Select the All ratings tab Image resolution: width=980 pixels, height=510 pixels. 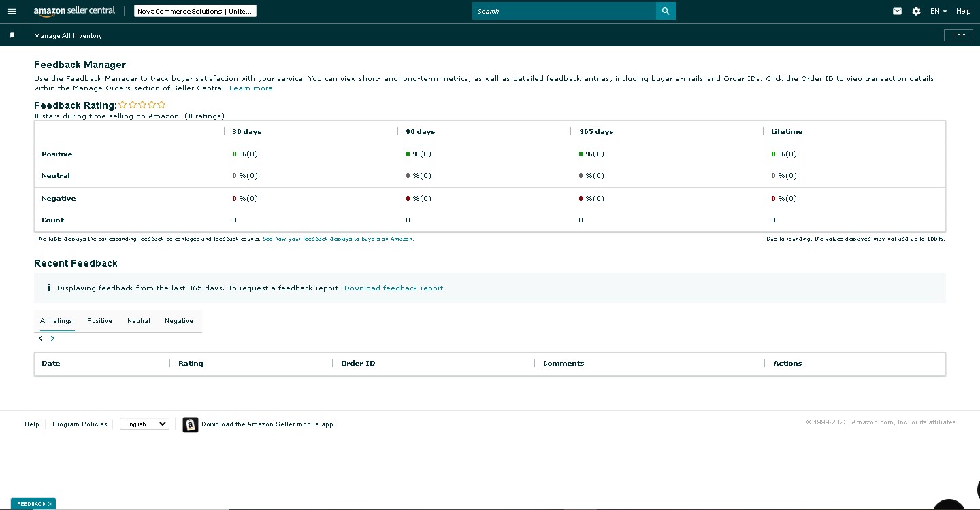56,321
